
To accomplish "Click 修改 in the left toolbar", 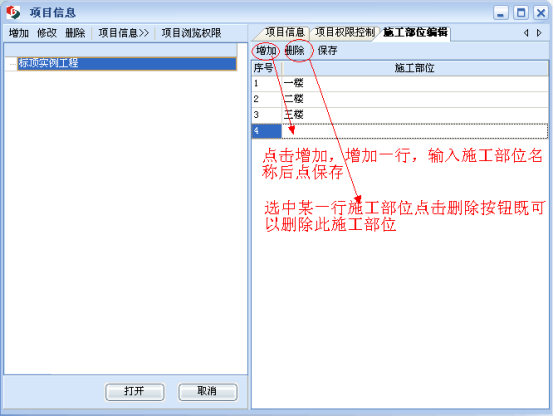I will point(47,33).
